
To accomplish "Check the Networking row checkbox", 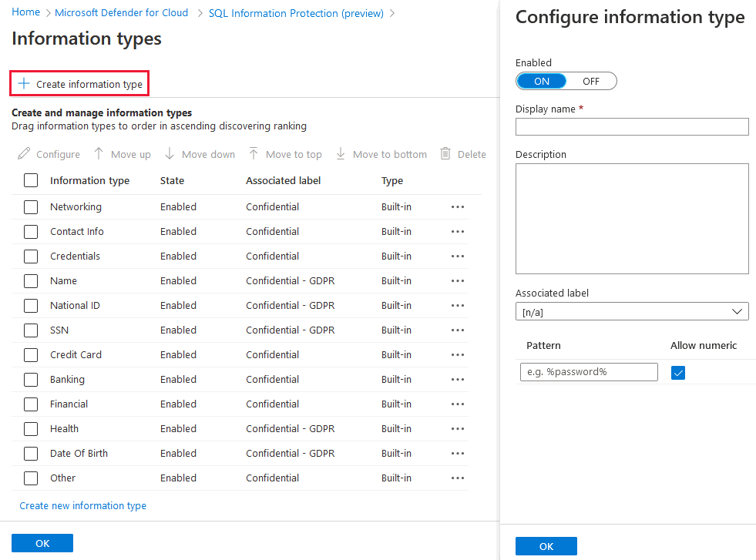I will [x=31, y=206].
